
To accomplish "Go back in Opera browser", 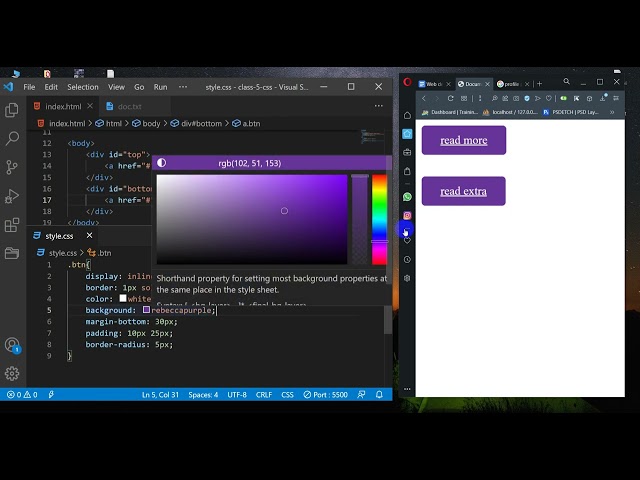I will point(424,98).
